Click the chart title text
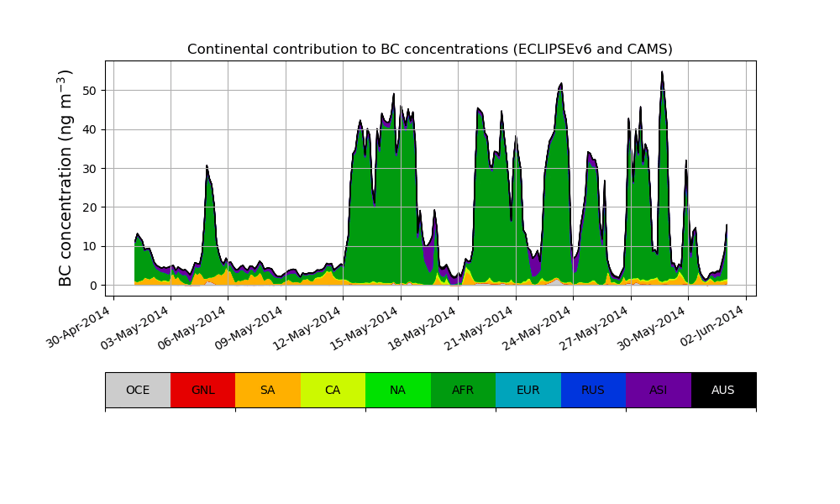 point(430,50)
